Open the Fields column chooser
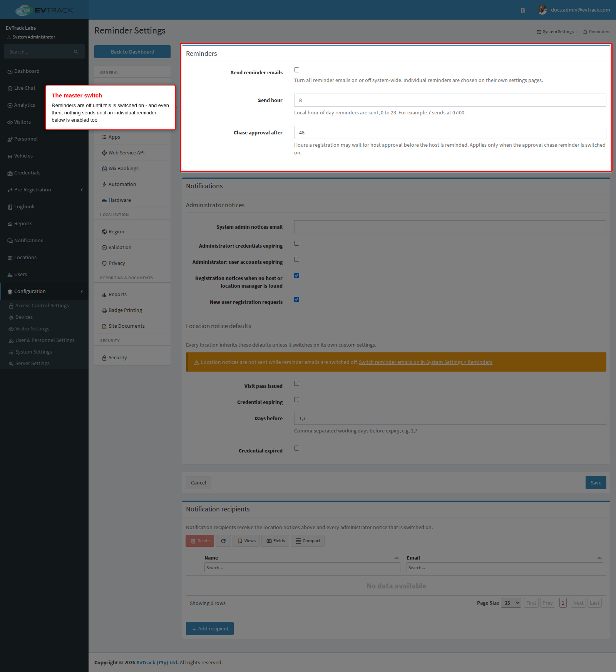 point(275,541)
